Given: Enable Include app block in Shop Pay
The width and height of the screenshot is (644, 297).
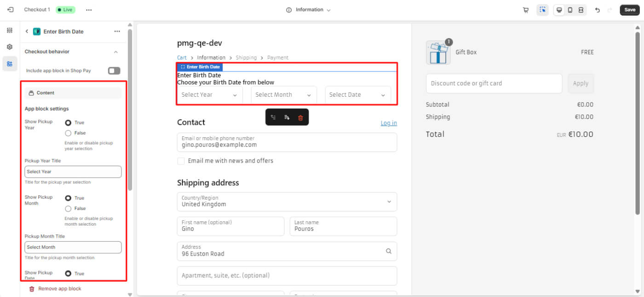Looking at the screenshot, I should [x=114, y=70].
